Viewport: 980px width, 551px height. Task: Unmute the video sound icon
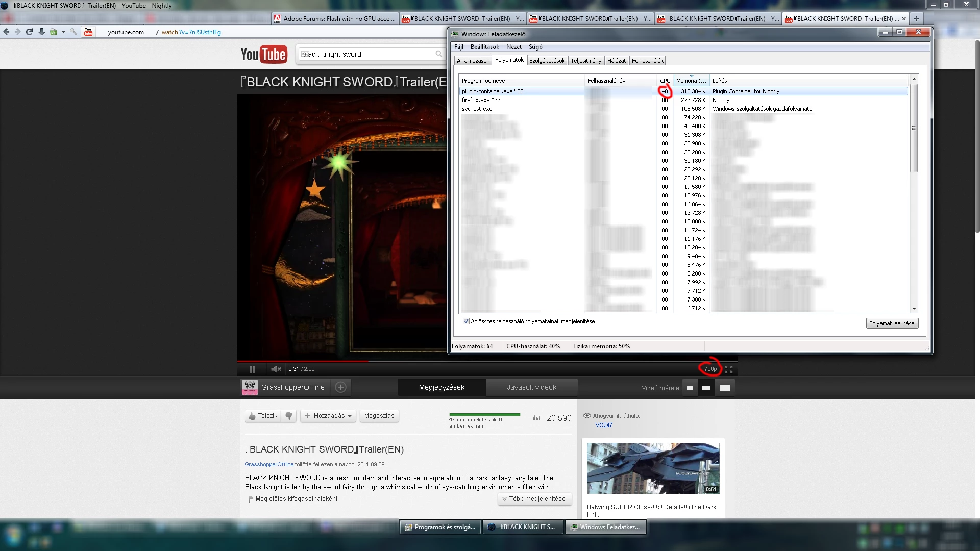coord(276,369)
